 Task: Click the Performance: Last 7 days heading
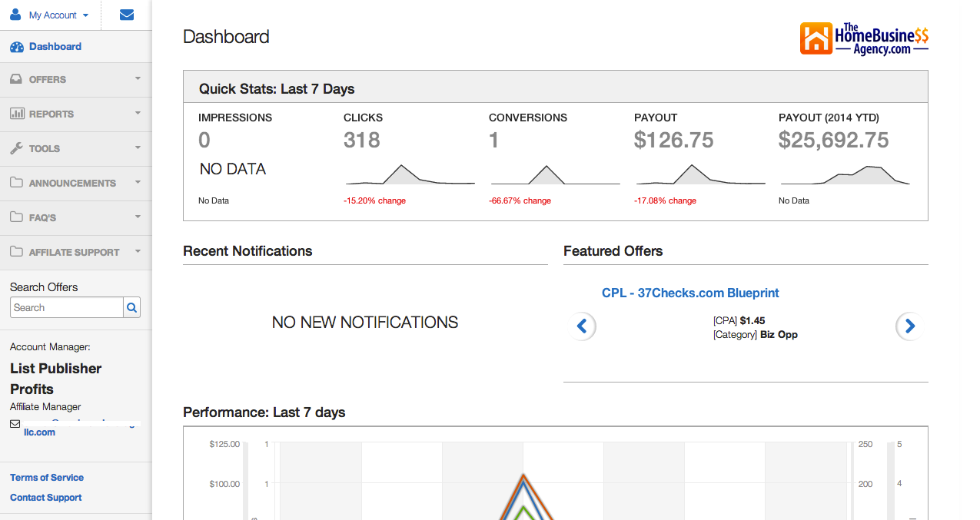pyautogui.click(x=264, y=412)
